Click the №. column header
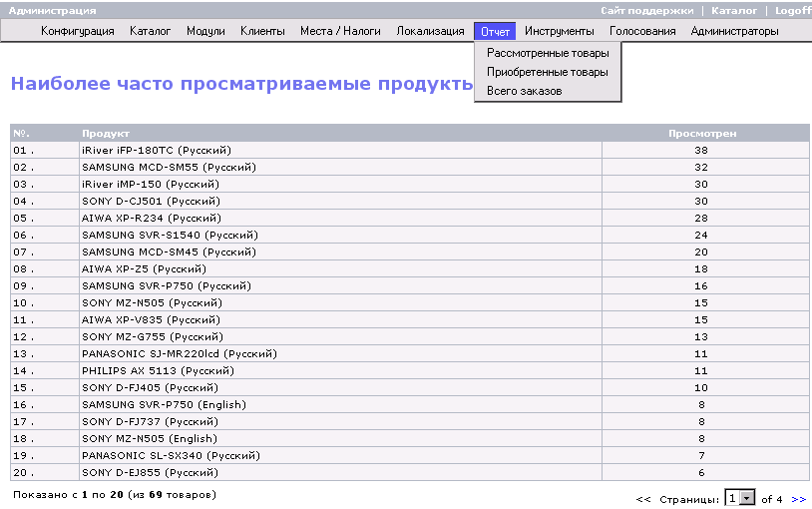Image resolution: width=812 pixels, height=509 pixels. pos(21,133)
